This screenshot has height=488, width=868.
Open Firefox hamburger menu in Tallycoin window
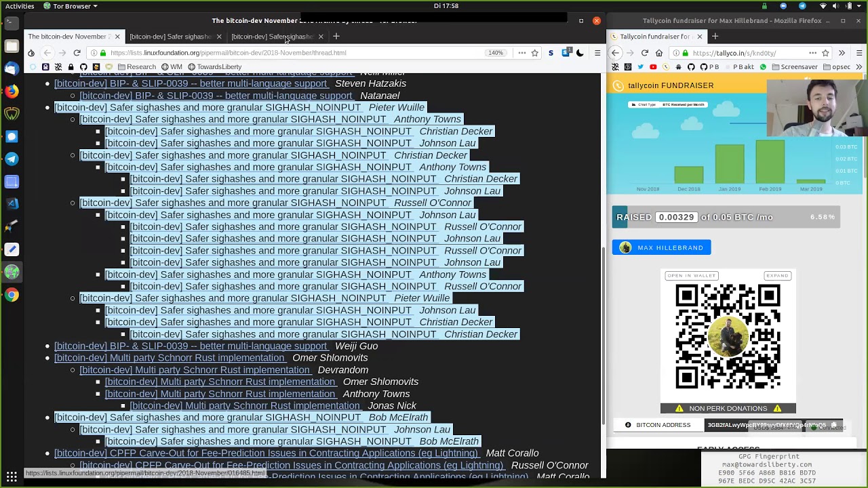click(859, 53)
